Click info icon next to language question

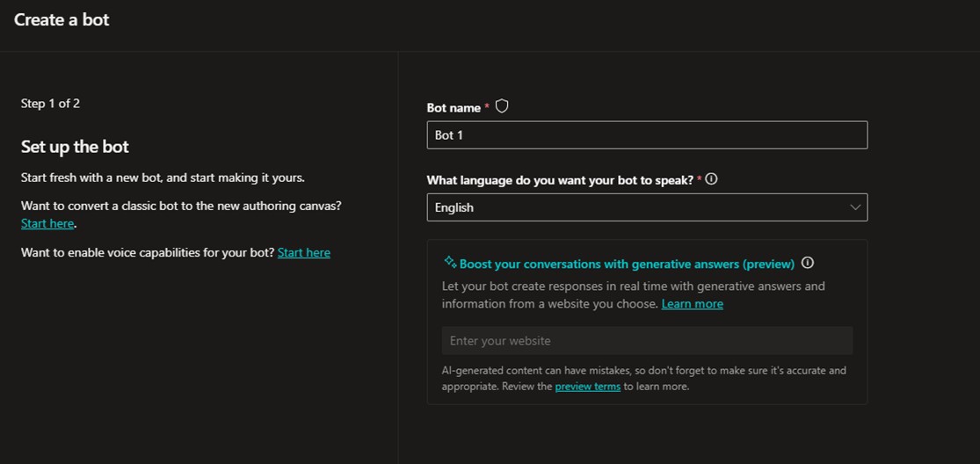(x=711, y=179)
